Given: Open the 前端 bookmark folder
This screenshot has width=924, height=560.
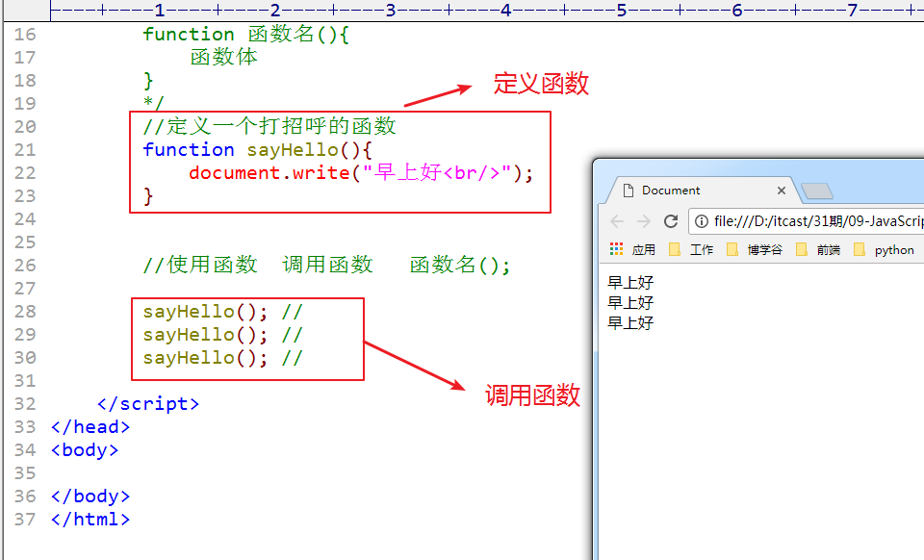Looking at the screenshot, I should tap(818, 249).
